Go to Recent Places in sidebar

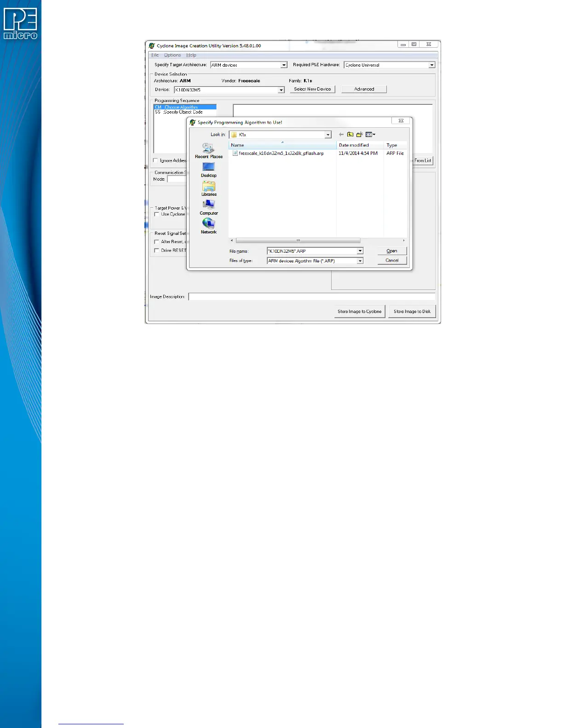coord(209,151)
